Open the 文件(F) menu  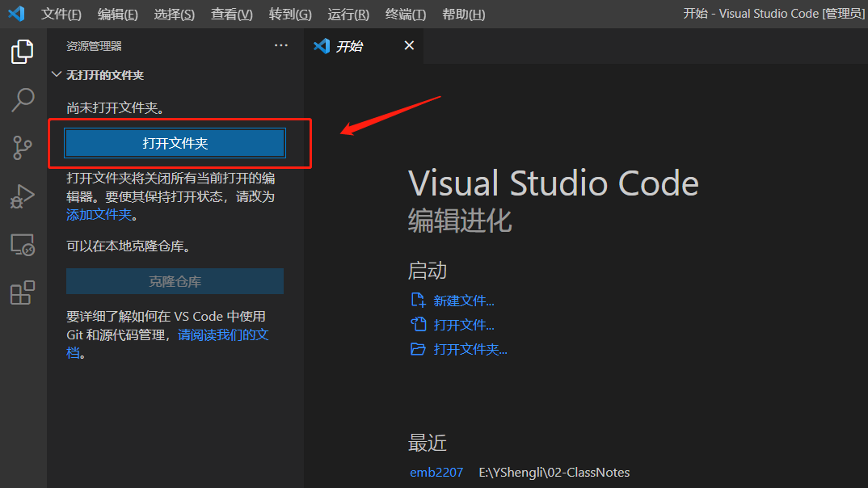[61, 14]
